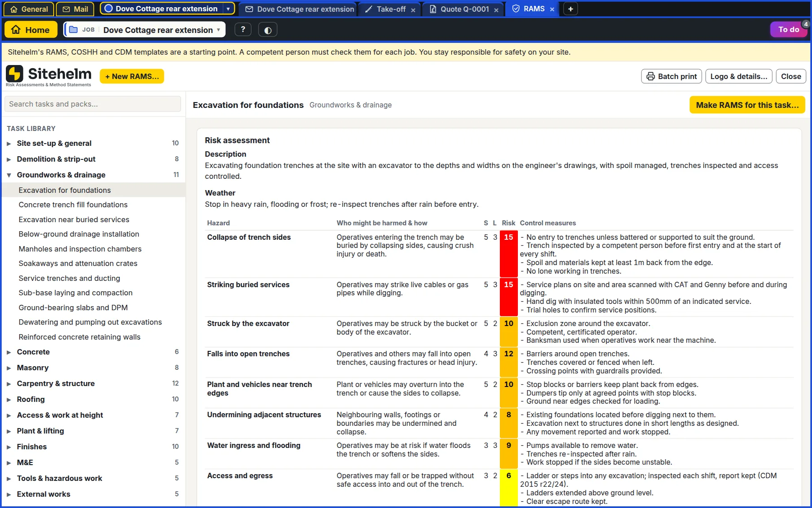Focus the Search tasks and packs field
The width and height of the screenshot is (812, 508).
coord(92,104)
